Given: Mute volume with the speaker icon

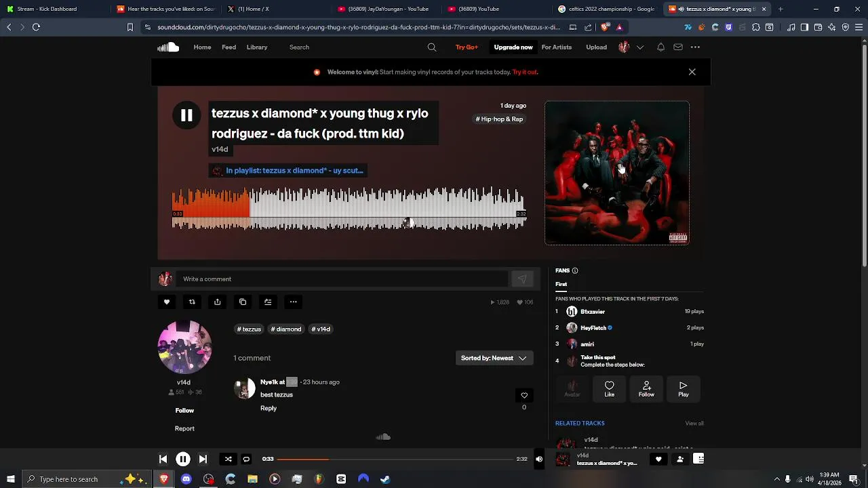Looking at the screenshot, I should (x=539, y=459).
